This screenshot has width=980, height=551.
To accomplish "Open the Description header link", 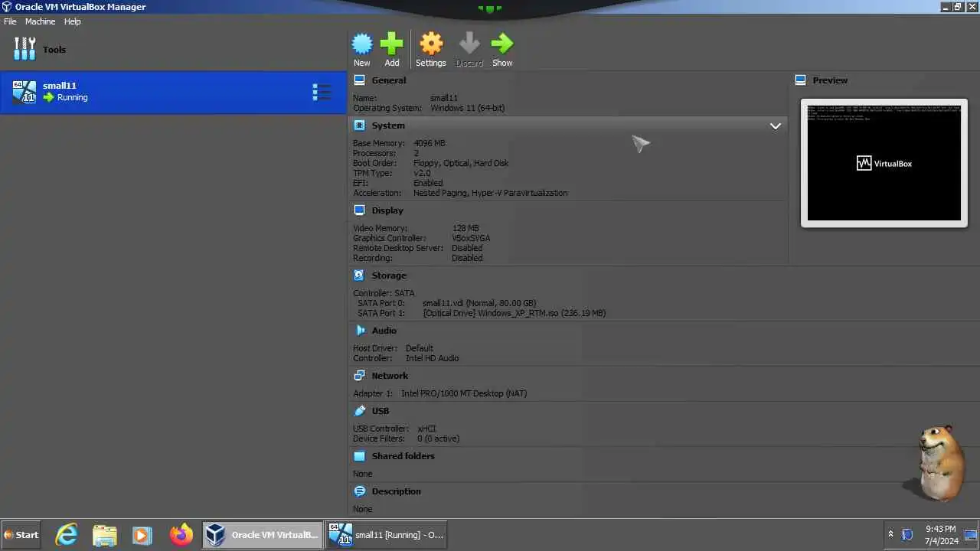I will [397, 491].
